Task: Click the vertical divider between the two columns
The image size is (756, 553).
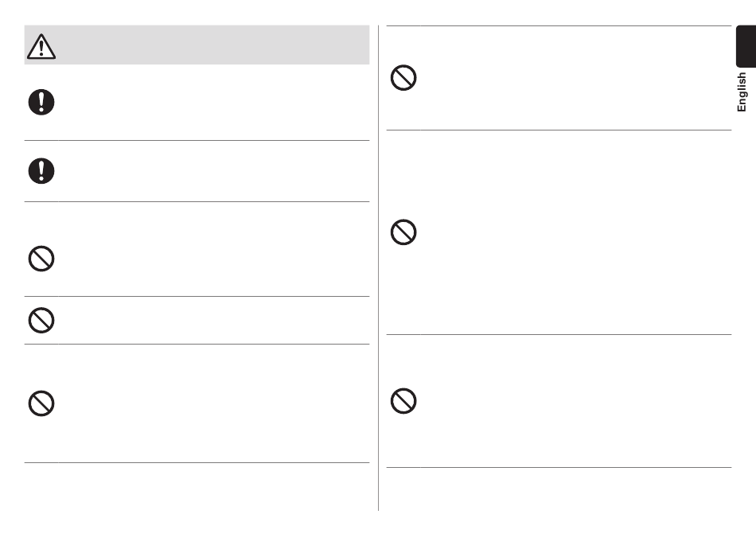Action: (379, 268)
